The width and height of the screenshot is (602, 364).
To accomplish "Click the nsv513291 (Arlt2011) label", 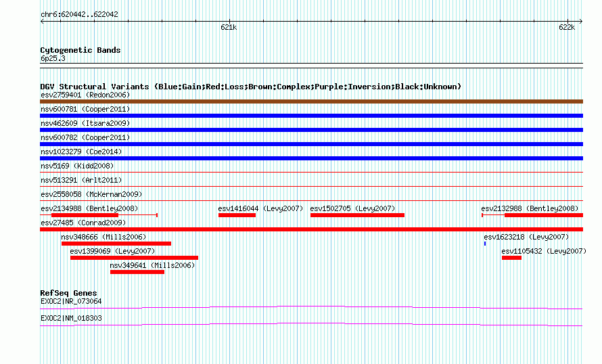I will (81, 180).
